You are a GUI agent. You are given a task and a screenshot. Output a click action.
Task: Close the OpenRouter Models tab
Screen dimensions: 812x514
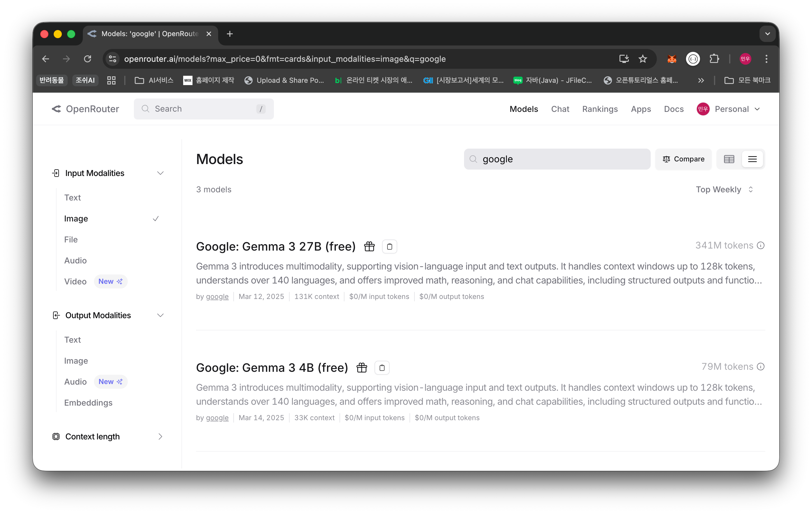(209, 34)
